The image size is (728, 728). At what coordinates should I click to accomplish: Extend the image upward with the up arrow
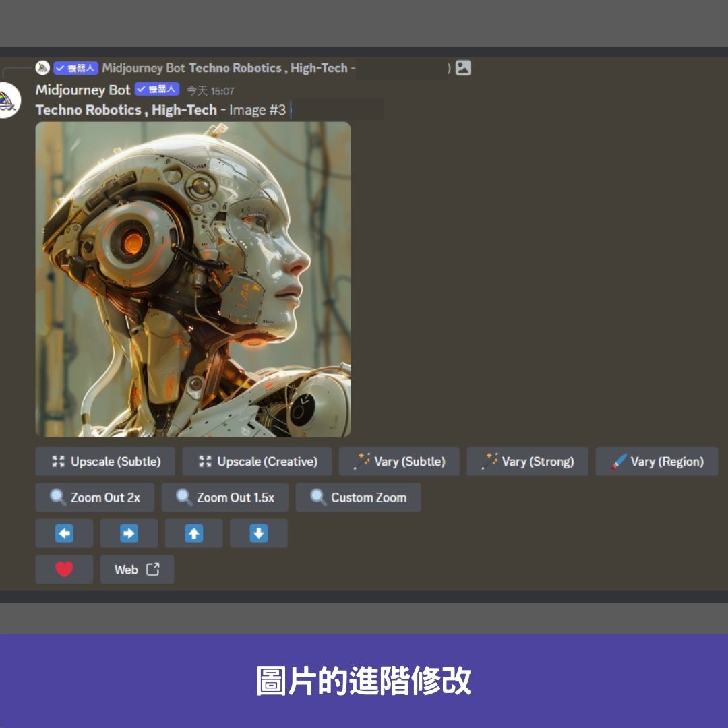193,533
